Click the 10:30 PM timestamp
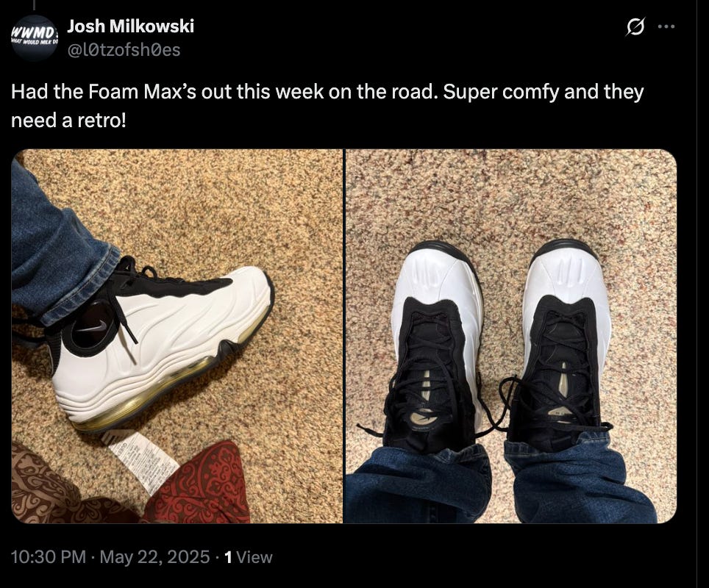 pos(48,557)
